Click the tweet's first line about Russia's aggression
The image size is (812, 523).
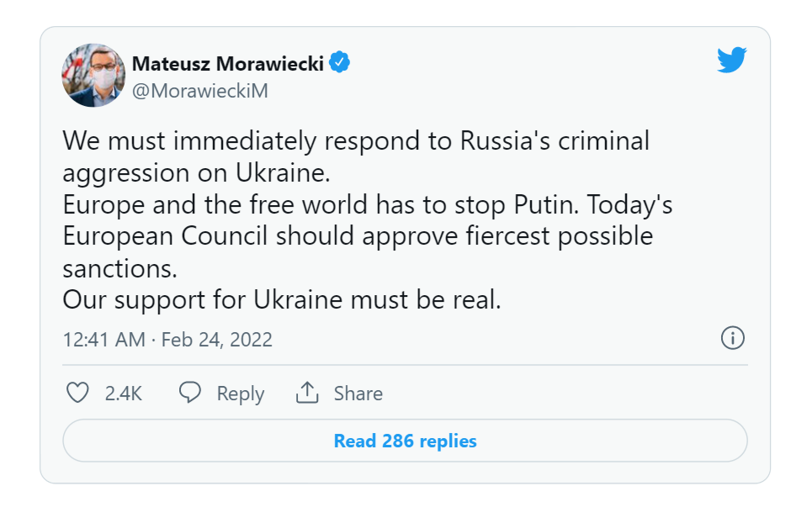356,140
